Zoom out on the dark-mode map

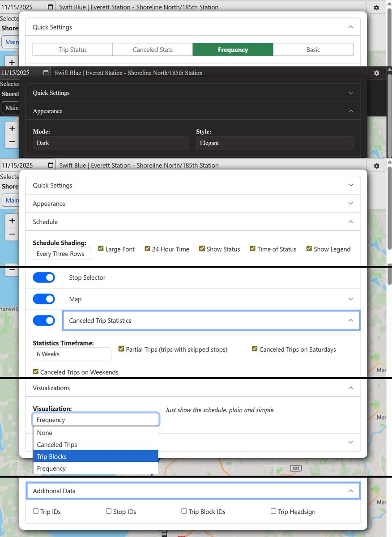click(12, 142)
